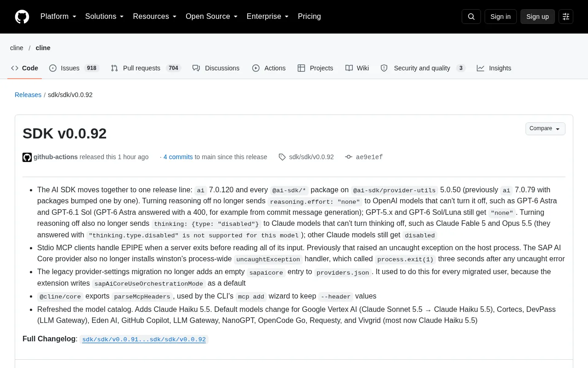Open the Issues tab
Image resolution: width=588 pixels, height=368 pixels.
point(74,68)
